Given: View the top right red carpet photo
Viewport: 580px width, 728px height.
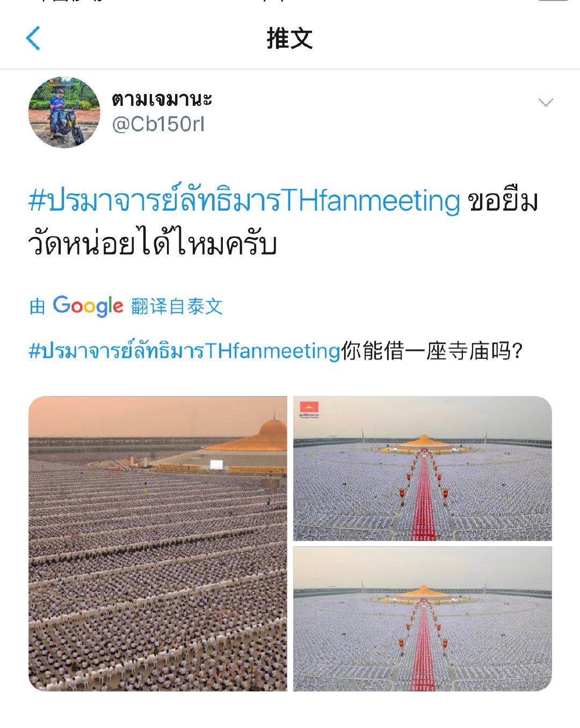Looking at the screenshot, I should pyautogui.click(x=423, y=468).
